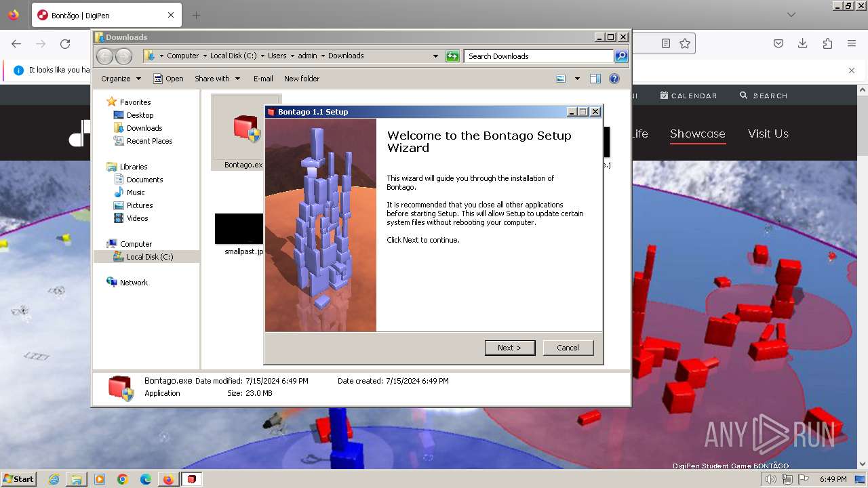Select Local Disk (C:) in navigation pane

(149, 257)
